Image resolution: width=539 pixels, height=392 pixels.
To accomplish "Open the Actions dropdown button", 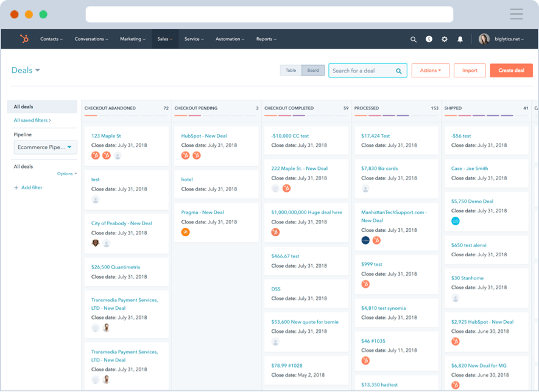I will [x=431, y=71].
